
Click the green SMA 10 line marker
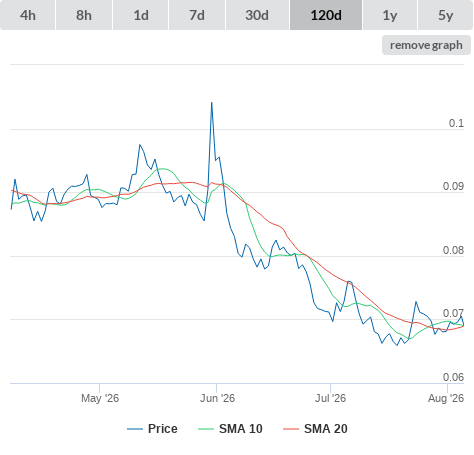[x=206, y=429]
